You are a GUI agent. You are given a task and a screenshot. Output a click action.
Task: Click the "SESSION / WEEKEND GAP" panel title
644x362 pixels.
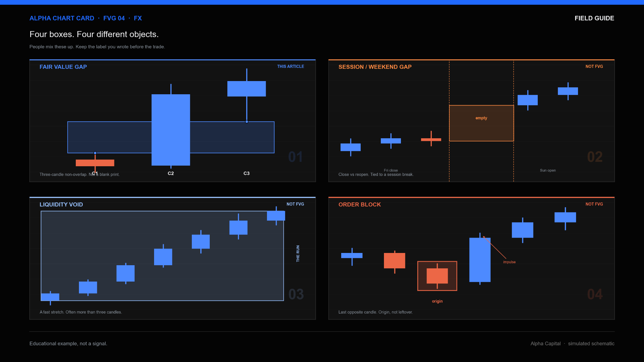(375, 67)
